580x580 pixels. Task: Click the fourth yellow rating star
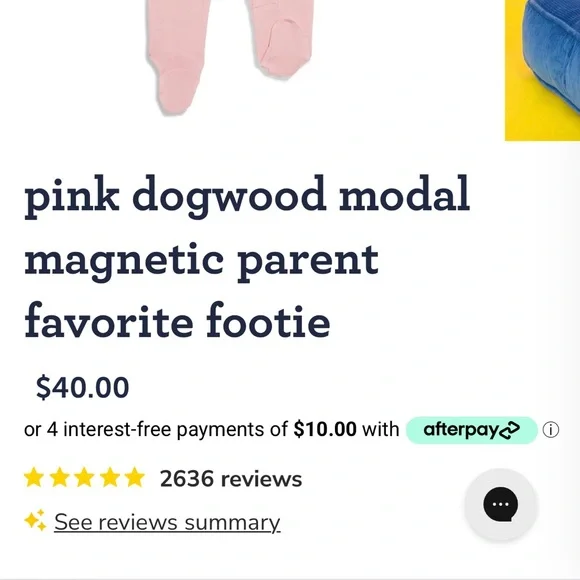click(x=109, y=477)
